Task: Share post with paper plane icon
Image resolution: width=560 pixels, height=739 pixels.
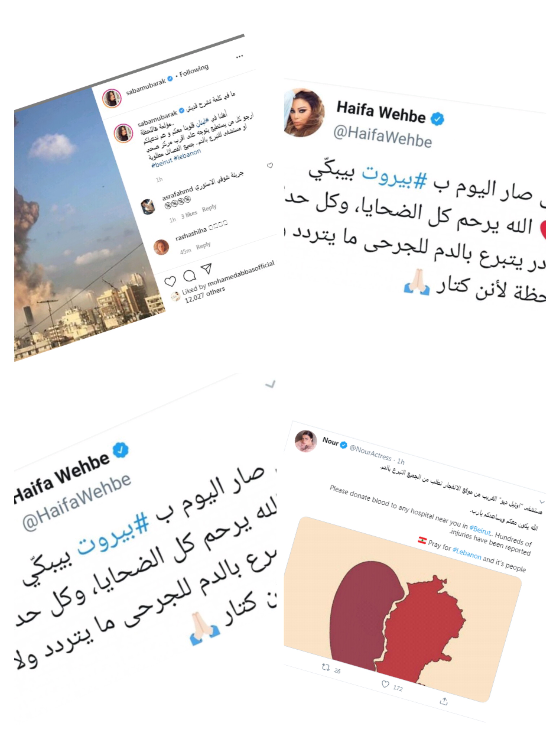Action: pos(206,269)
